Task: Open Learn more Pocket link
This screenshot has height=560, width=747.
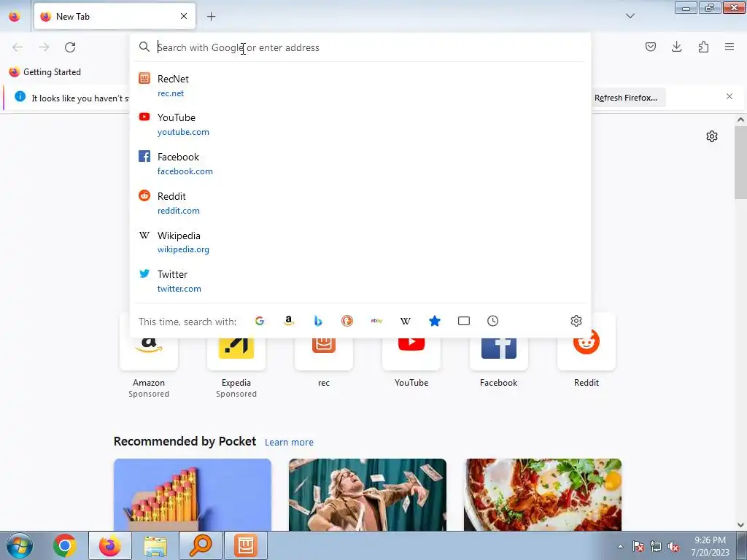Action: [289, 443]
